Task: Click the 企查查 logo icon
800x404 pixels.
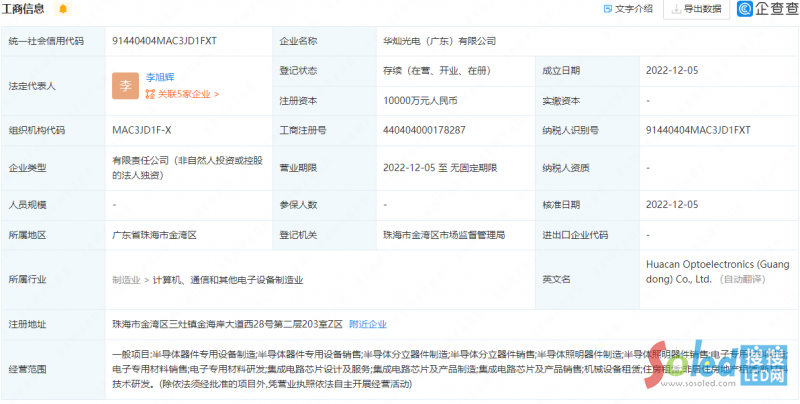Action: coord(747,9)
